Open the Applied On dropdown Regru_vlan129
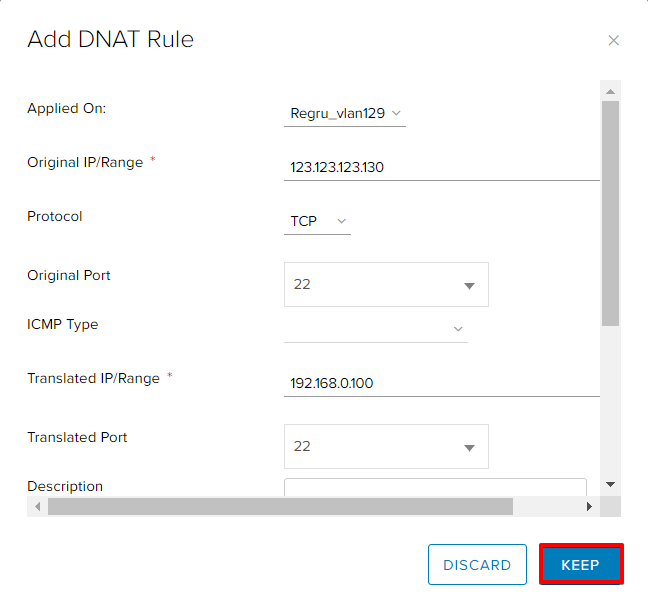This screenshot has height=609, width=648. coord(345,114)
